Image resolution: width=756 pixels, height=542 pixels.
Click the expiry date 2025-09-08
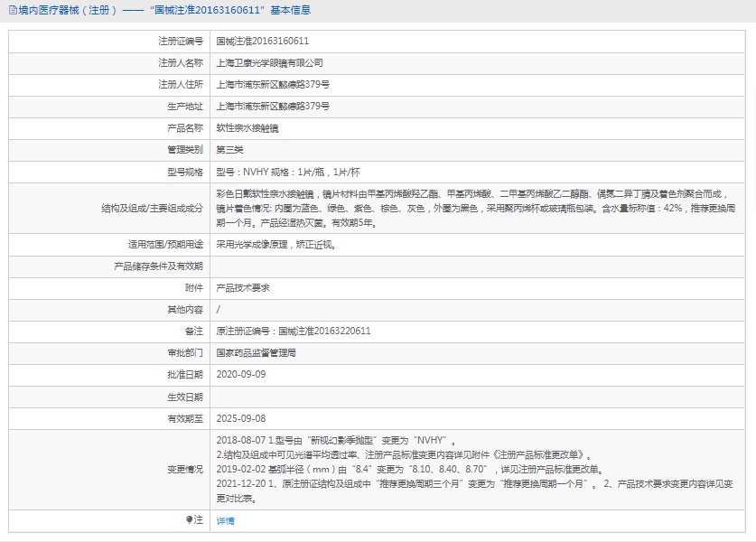[x=241, y=418]
